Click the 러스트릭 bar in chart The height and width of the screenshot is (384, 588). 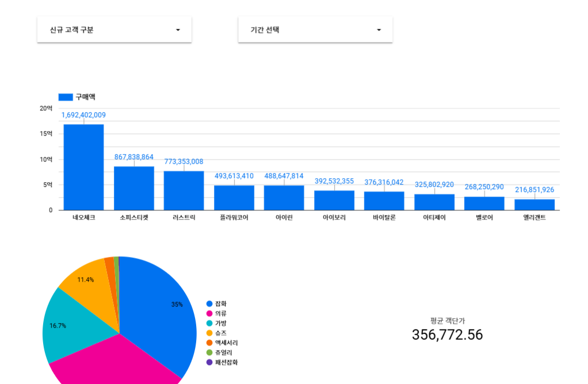(184, 191)
